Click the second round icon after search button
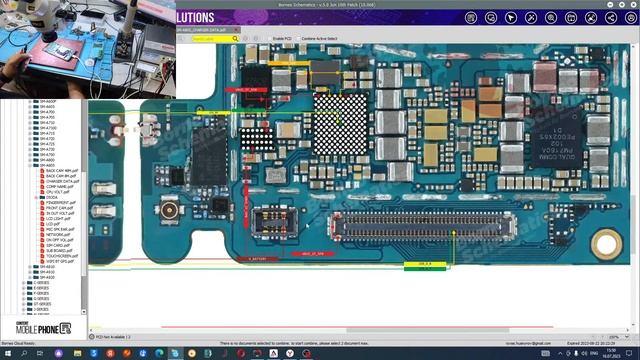The image size is (640, 360). click(x=256, y=39)
